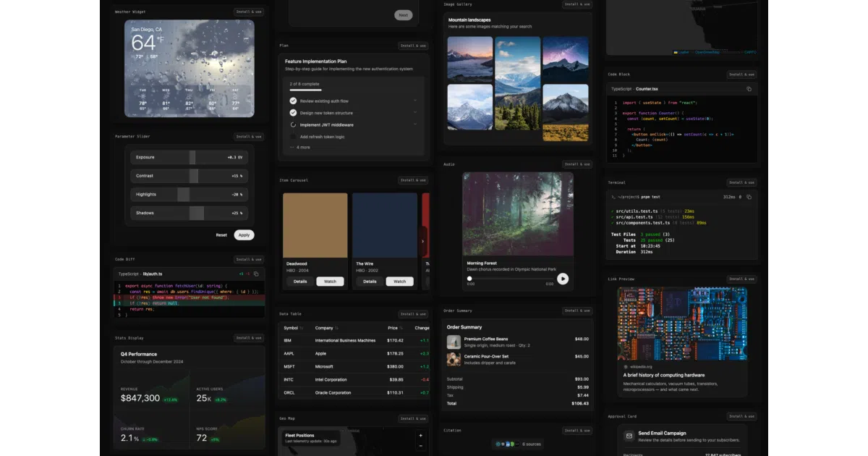Image resolution: width=868 pixels, height=456 pixels.
Task: Adjust the Highlights slider
Action: click(x=190, y=194)
